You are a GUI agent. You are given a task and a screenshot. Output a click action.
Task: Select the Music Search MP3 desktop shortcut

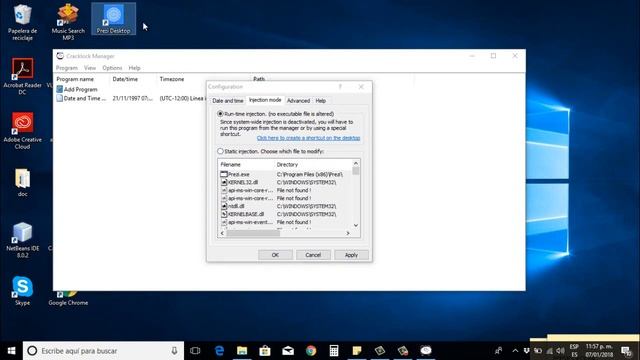tap(68, 22)
